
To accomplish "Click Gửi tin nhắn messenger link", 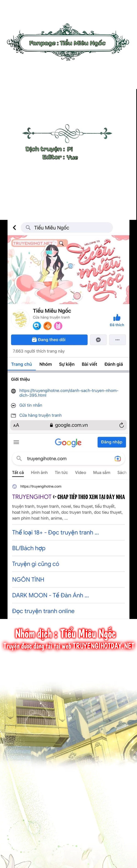I will (x=31, y=405).
